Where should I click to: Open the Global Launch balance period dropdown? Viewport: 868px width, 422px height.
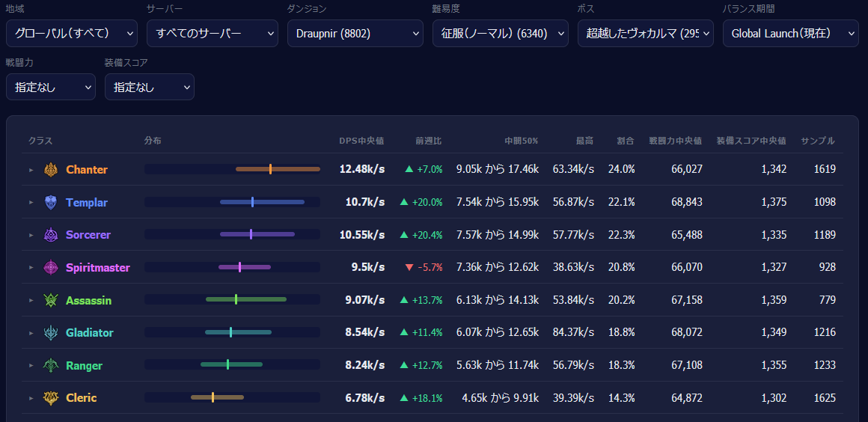790,33
